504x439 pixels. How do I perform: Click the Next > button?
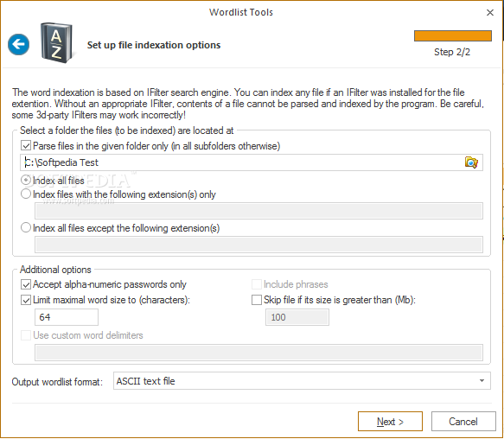pyautogui.click(x=390, y=422)
